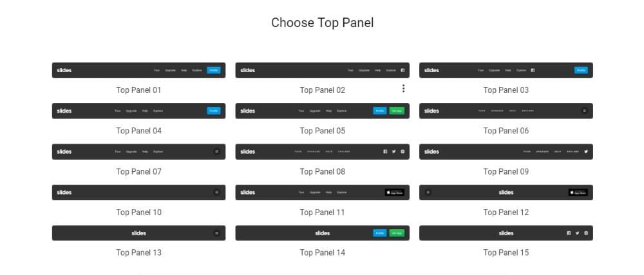644x275 pixels.
Task: Click the blue Profile button in Top Panel 01
Action: pyautogui.click(x=213, y=70)
